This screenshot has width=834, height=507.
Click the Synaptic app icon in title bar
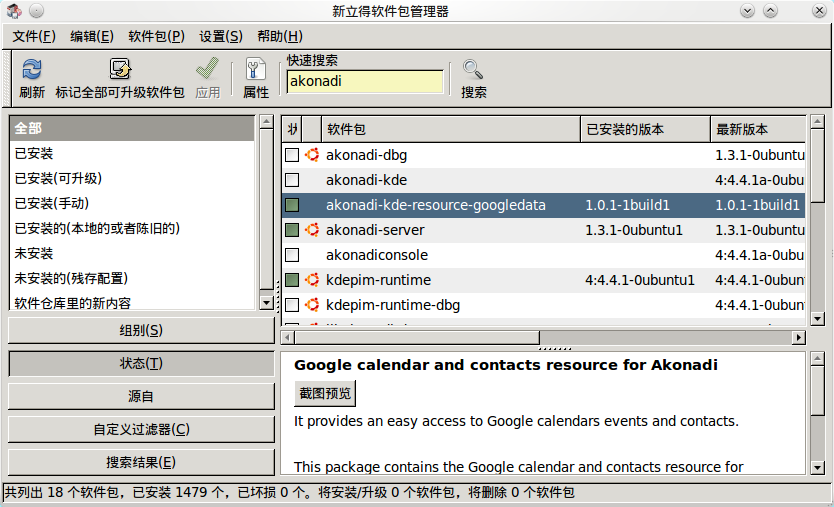(14, 11)
